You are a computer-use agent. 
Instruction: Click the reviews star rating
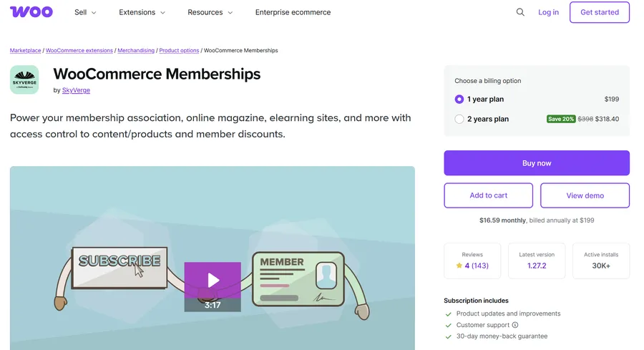tap(472, 266)
